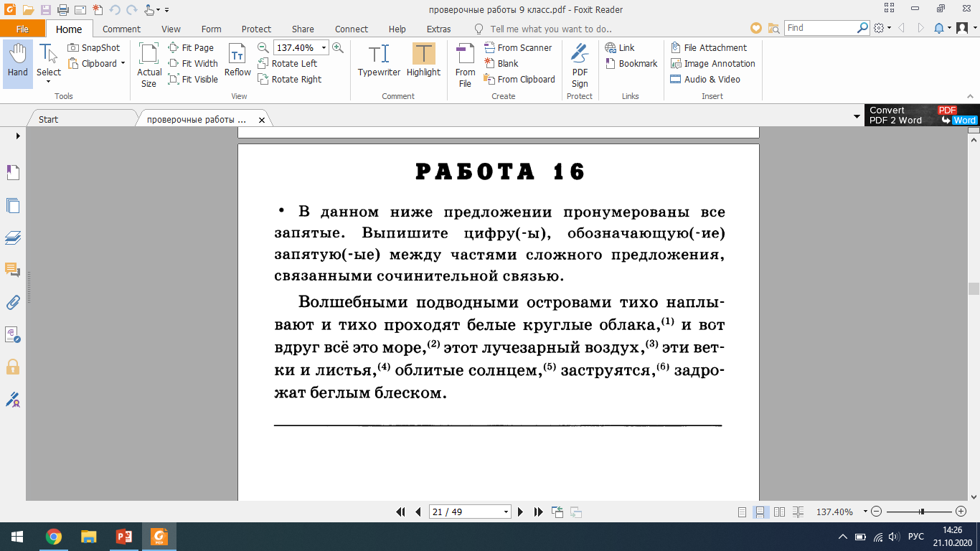
Task: Open the Connect tab
Action: click(x=352, y=29)
